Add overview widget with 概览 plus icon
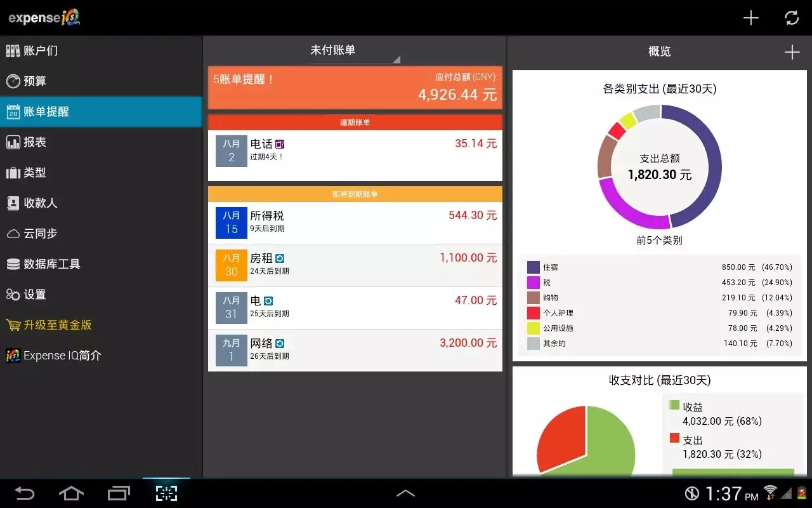The height and width of the screenshot is (508, 812). 792,52
